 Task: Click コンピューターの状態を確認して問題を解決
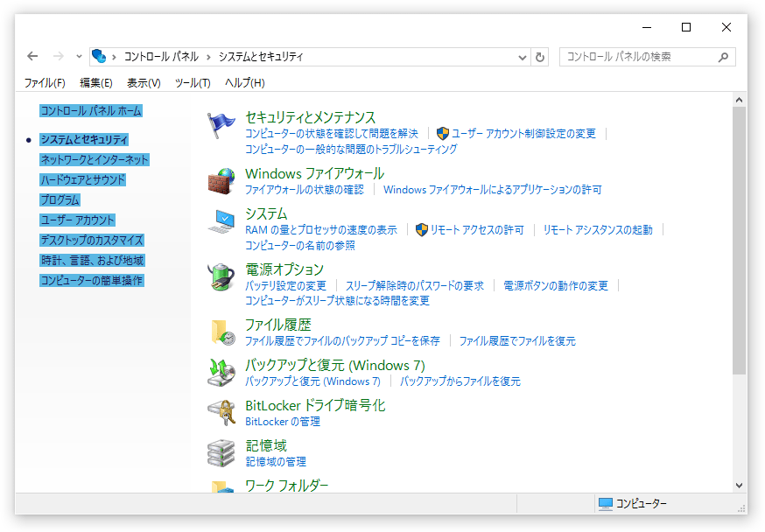(x=331, y=134)
